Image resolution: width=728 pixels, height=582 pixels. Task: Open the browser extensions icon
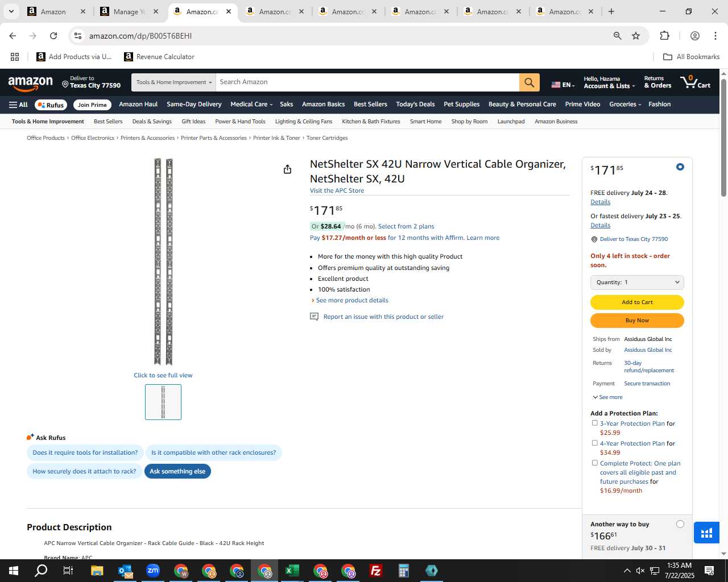[664, 36]
